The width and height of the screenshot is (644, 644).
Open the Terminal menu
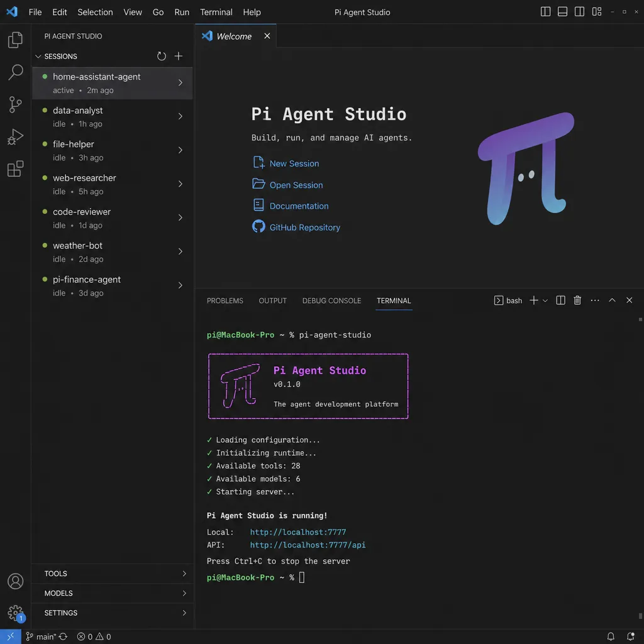[x=216, y=13]
